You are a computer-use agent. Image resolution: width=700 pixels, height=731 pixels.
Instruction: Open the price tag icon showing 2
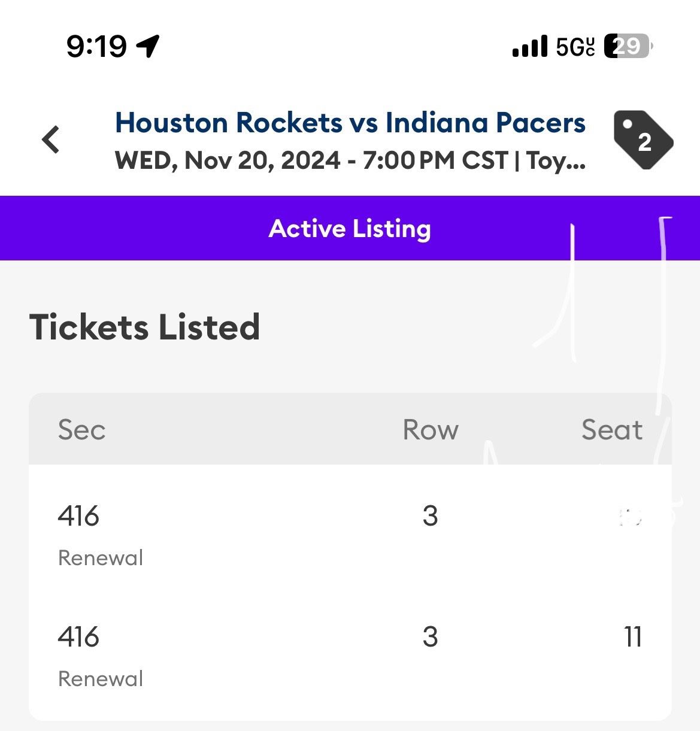643,139
